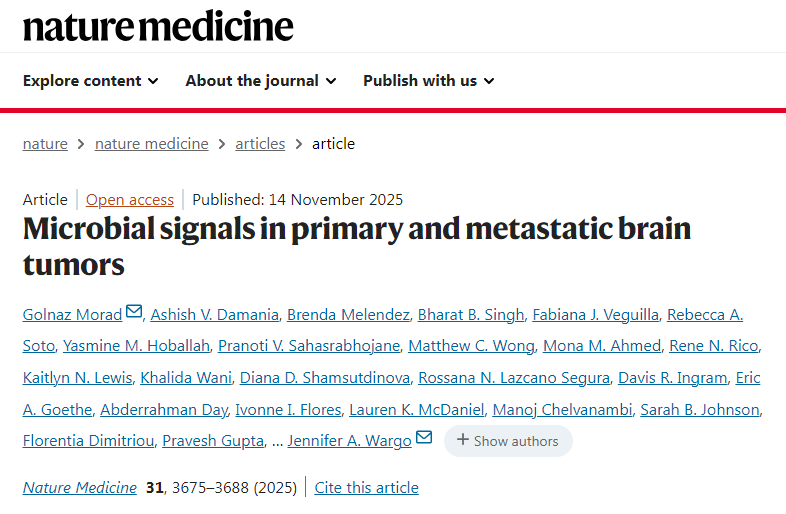
Task: View author Pravesh Gupta details
Action: 211,441
